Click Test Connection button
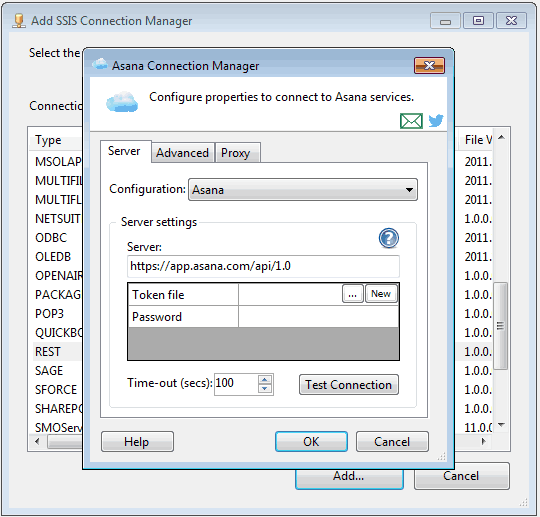The image size is (540, 517). 349,384
